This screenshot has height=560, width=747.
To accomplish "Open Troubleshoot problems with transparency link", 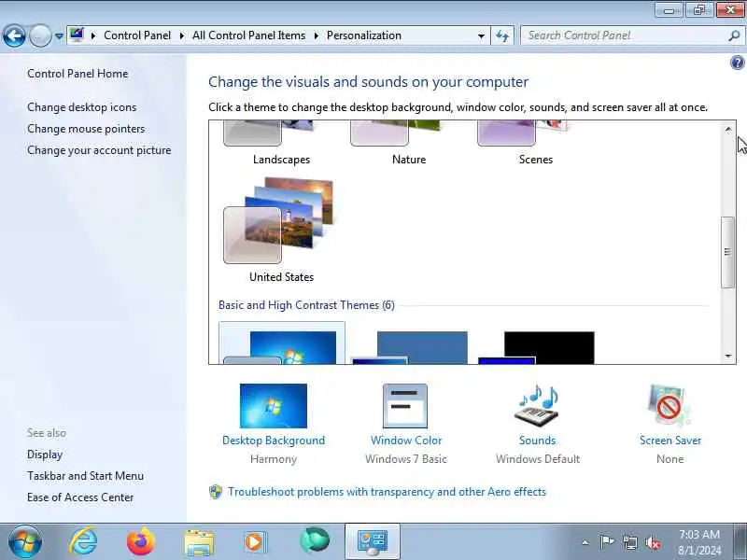I will click(387, 492).
